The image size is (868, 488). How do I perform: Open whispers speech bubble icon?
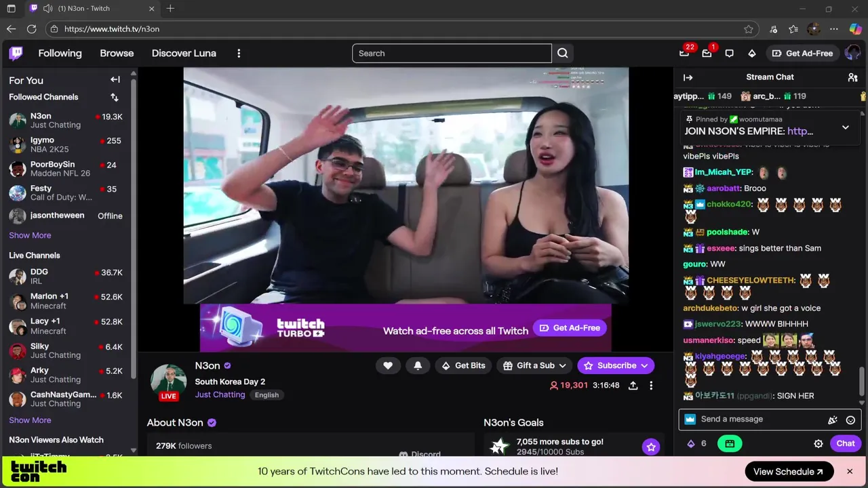(x=729, y=53)
